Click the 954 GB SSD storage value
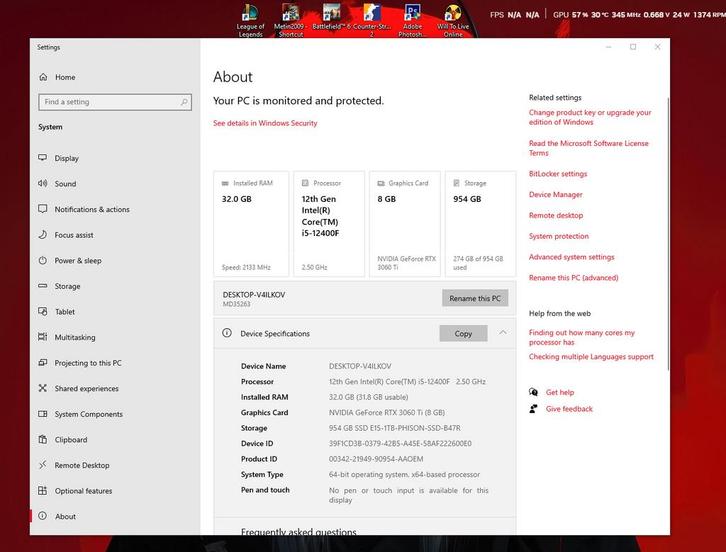The height and width of the screenshot is (552, 726). coord(394,428)
